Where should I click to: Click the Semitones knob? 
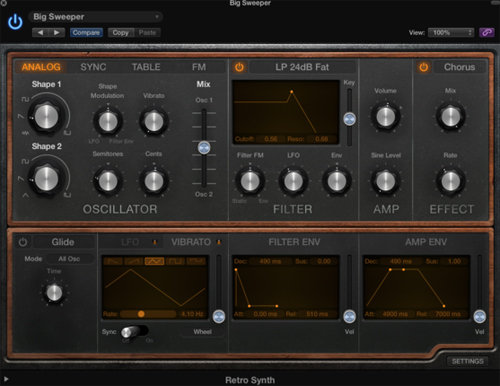coord(108,181)
